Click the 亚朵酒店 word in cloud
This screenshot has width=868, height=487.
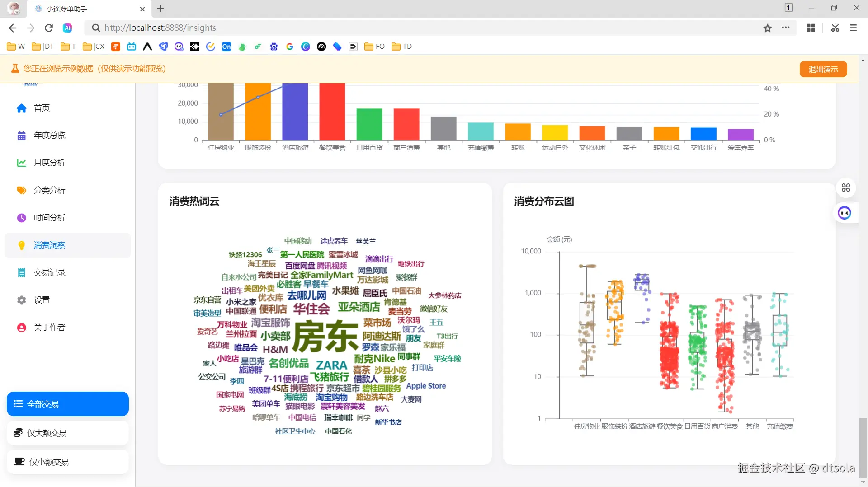[359, 307]
